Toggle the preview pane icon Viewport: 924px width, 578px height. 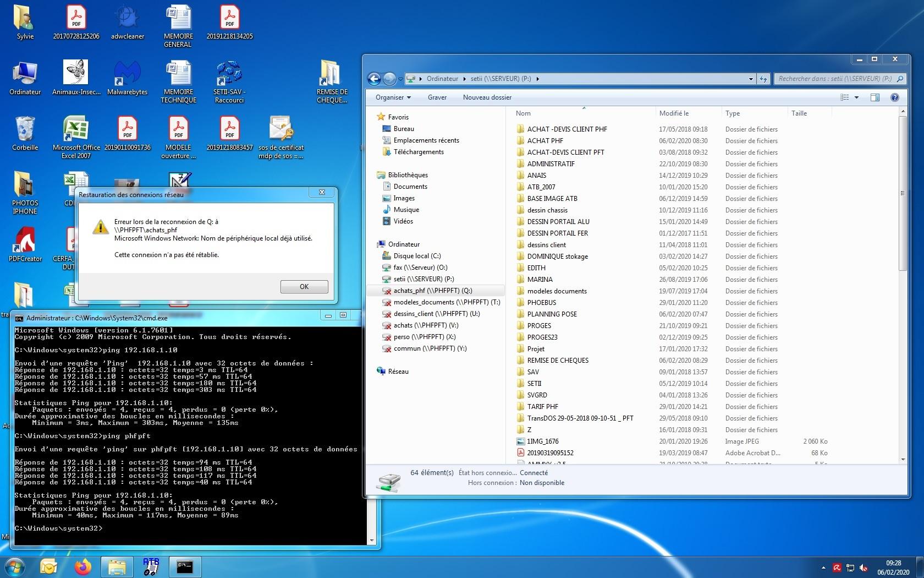pyautogui.click(x=875, y=97)
